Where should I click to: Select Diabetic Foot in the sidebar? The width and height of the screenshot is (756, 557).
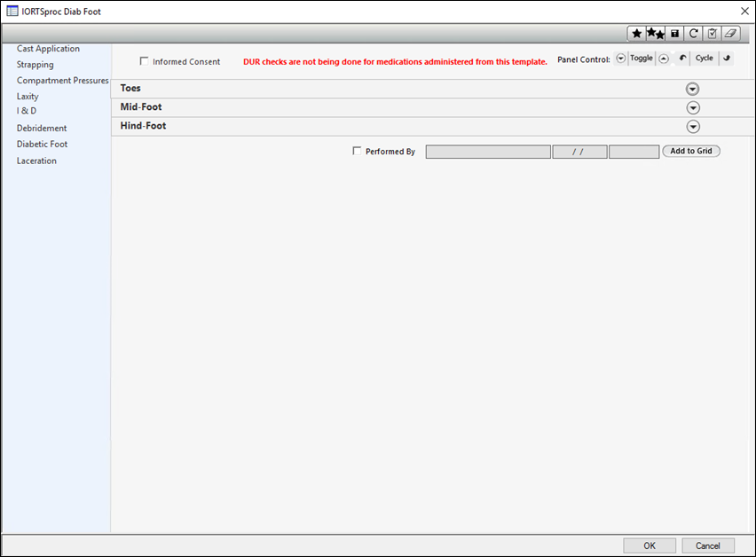(42, 144)
